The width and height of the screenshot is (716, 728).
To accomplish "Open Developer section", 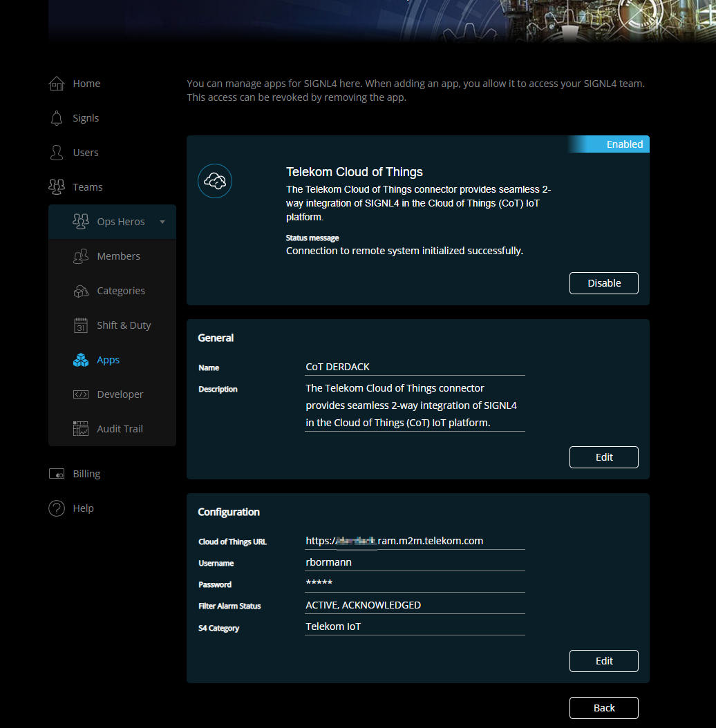I will click(x=120, y=394).
